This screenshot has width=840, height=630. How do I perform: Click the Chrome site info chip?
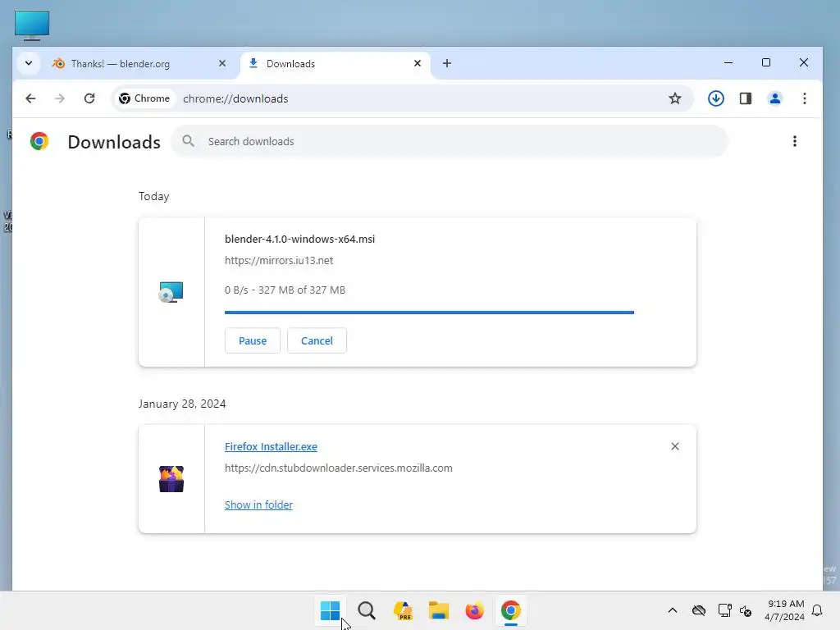(144, 98)
